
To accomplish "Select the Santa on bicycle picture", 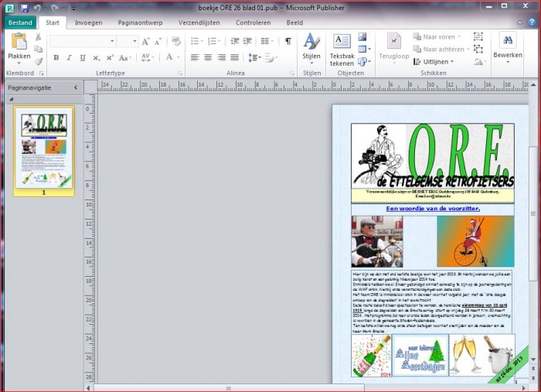I will click(x=475, y=241).
